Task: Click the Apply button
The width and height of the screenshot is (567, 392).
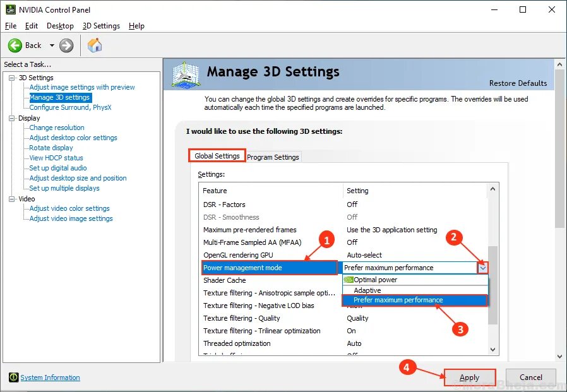Action: click(x=469, y=377)
